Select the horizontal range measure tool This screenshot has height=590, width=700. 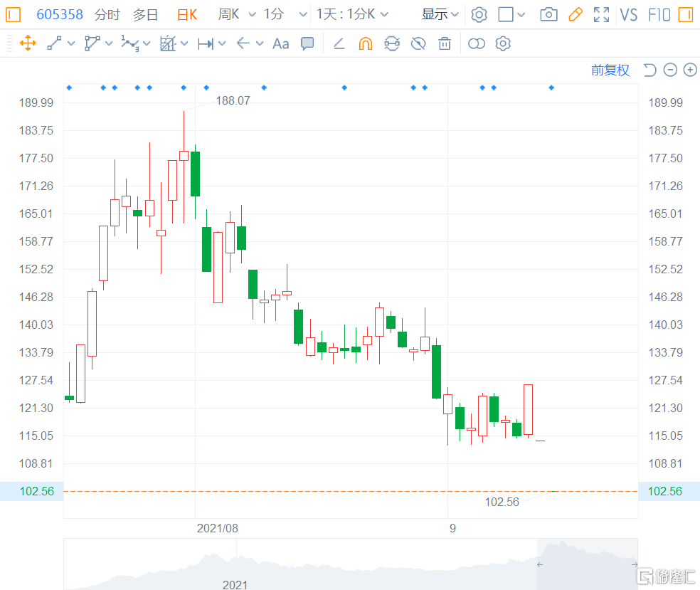pyautogui.click(x=206, y=43)
